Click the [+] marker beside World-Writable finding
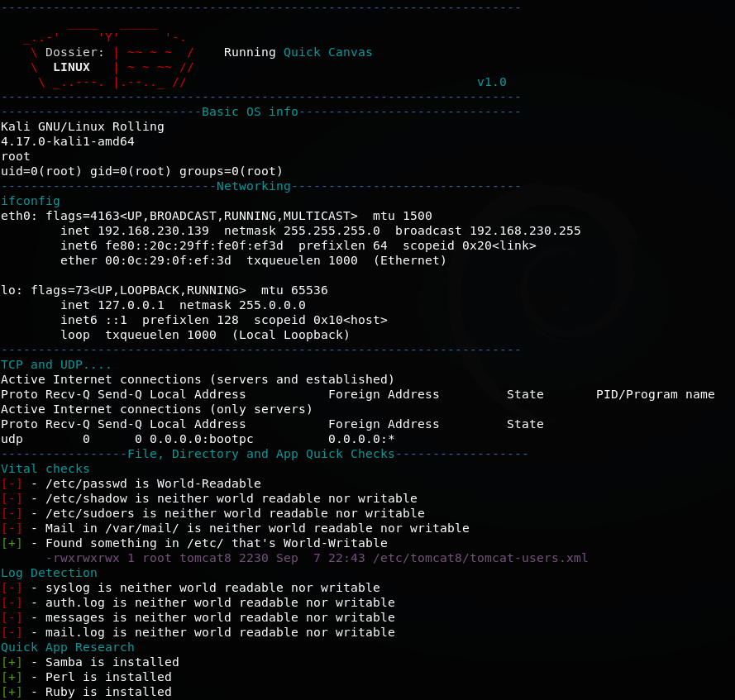 click(x=12, y=543)
